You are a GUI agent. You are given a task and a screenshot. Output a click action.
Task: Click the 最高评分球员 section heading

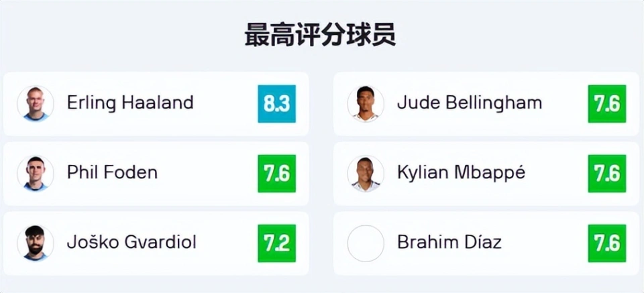[321, 35]
